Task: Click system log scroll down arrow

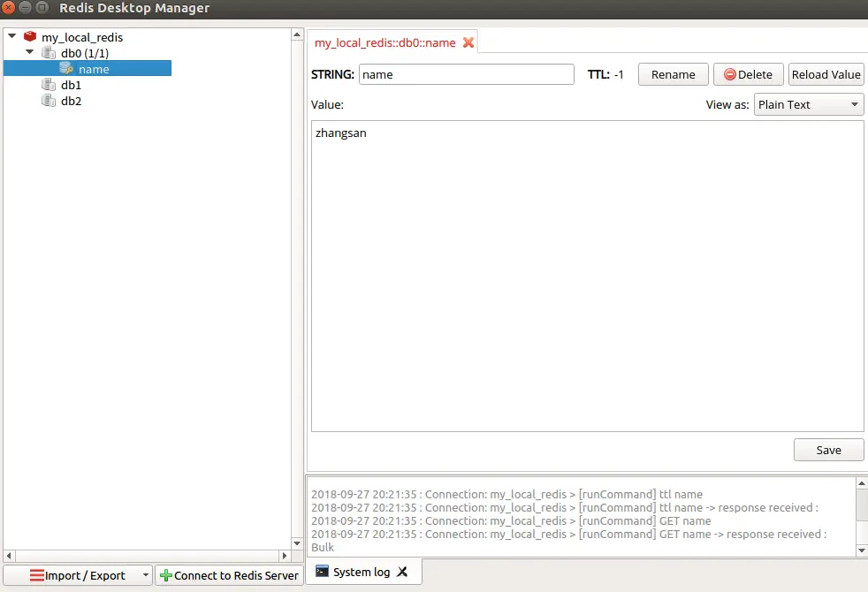Action: (862, 550)
